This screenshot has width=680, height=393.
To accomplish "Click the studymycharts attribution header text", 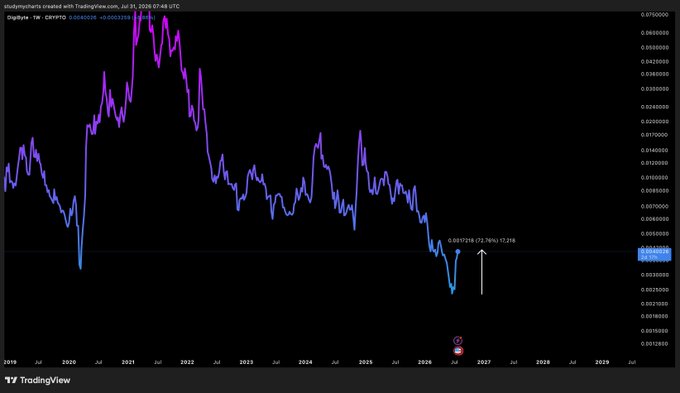I will (x=92, y=6).
